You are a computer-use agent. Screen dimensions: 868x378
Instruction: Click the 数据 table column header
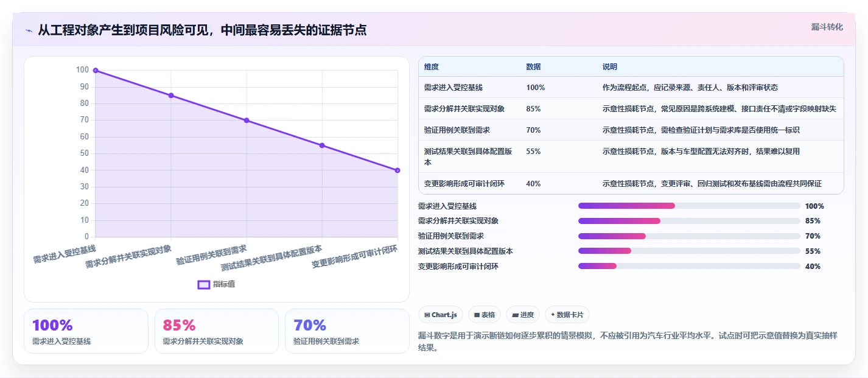pyautogui.click(x=533, y=67)
